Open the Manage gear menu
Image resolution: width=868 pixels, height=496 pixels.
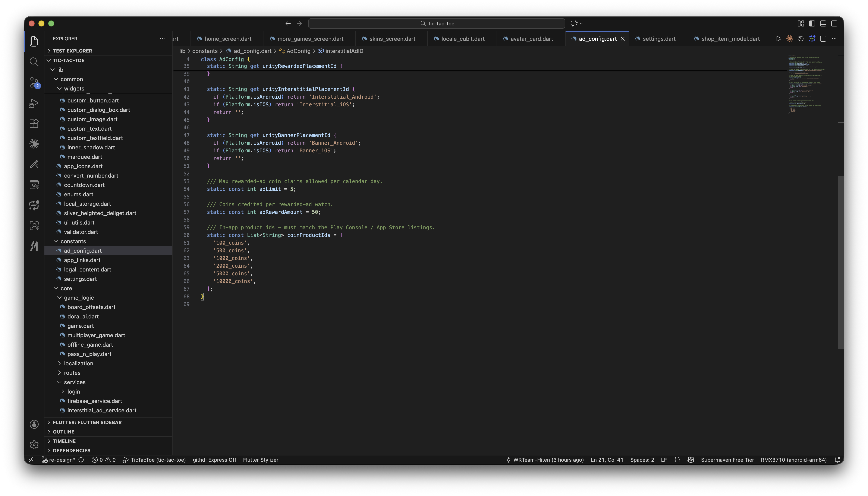point(34,445)
